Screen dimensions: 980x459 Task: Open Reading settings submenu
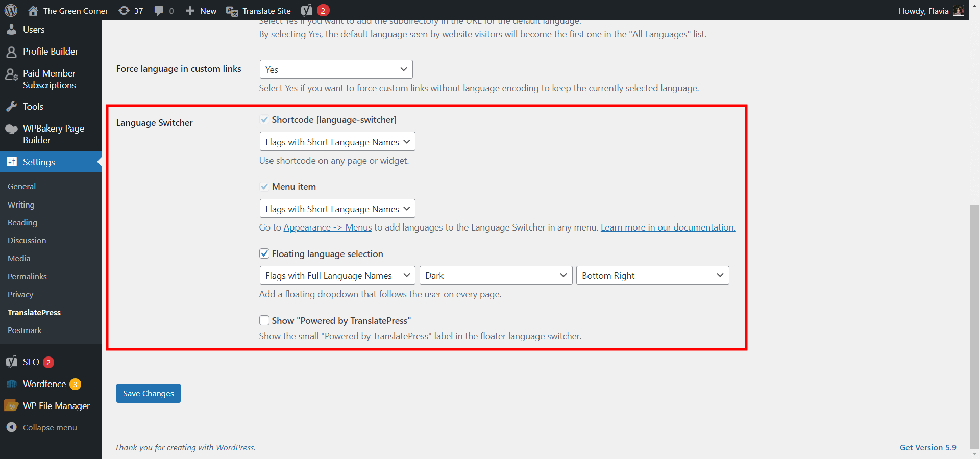[22, 223]
